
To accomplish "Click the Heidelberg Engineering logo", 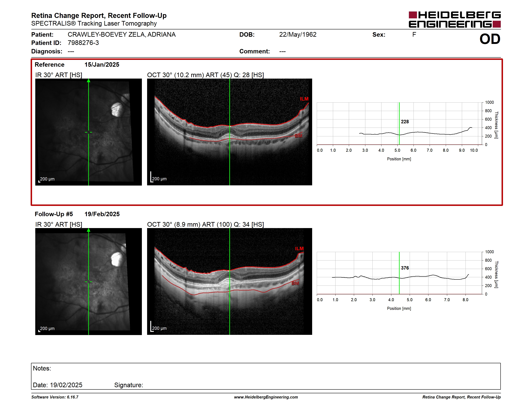I will click(455, 20).
